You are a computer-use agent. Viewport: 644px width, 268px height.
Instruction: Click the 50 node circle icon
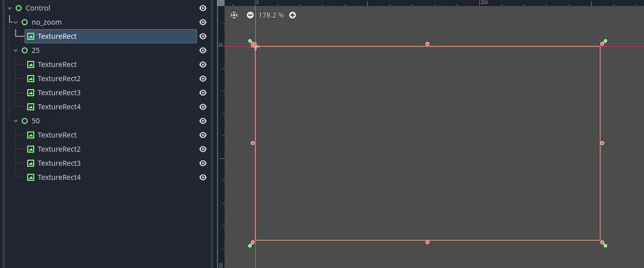(25, 121)
